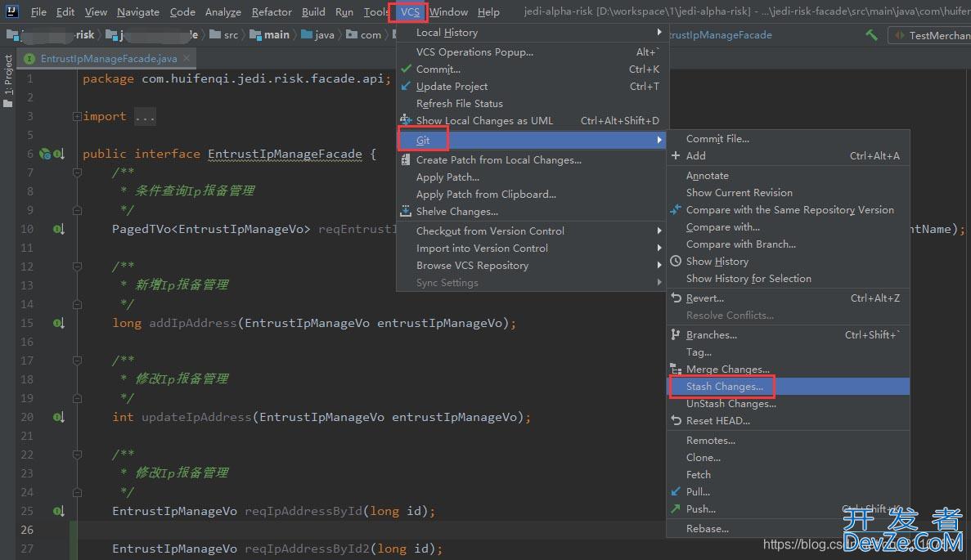
Task: Open the Analyze menu
Action: pos(223,11)
